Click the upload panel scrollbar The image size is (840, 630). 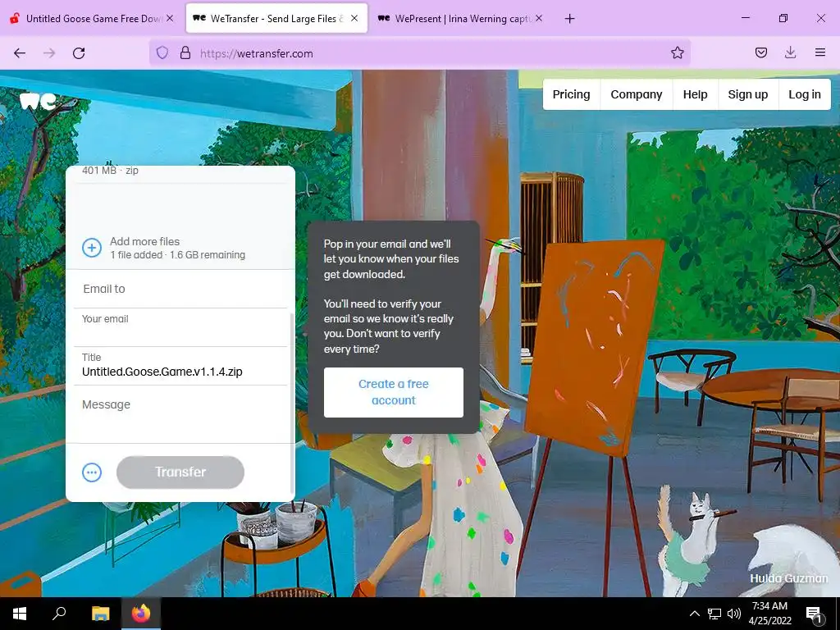(x=292, y=403)
